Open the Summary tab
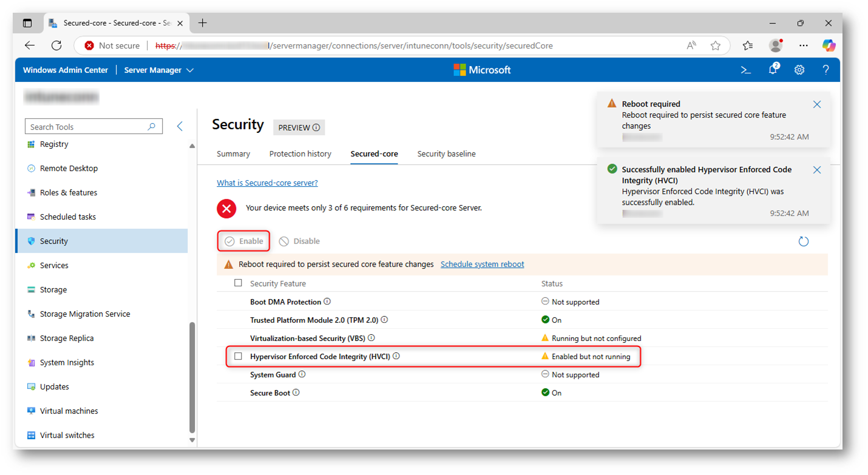This screenshot has height=475, width=868. pyautogui.click(x=233, y=154)
